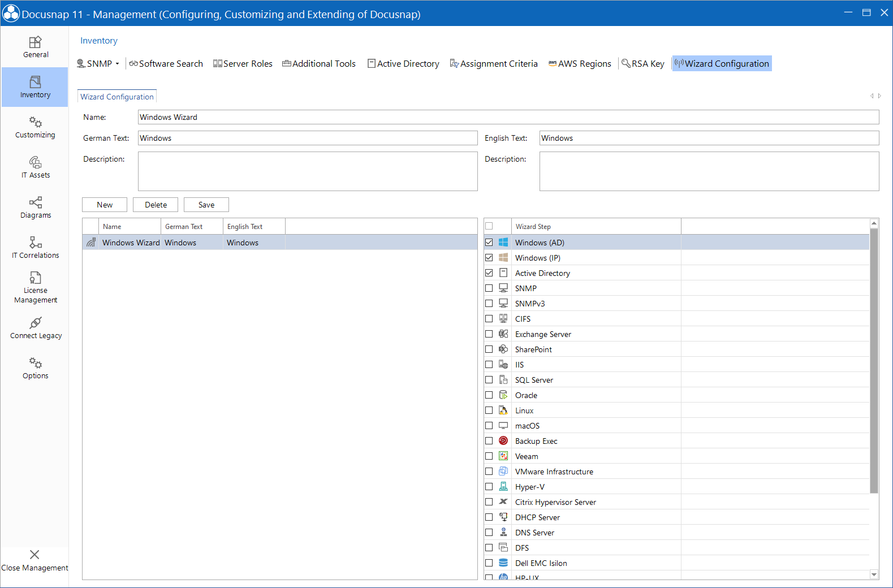Click the German Description text area

pos(308,171)
